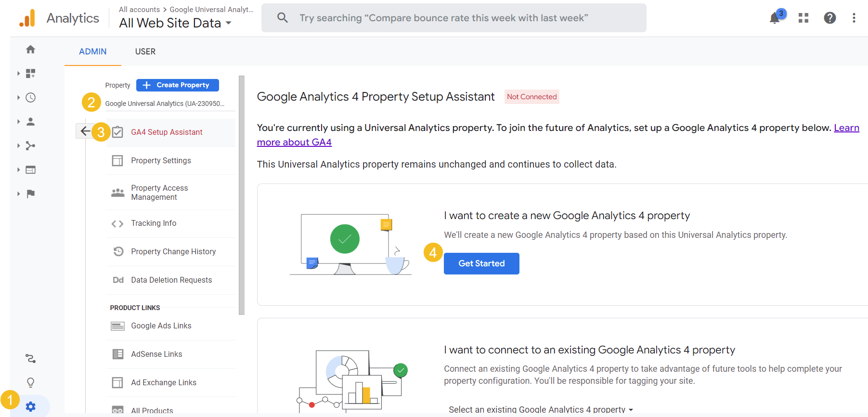
Task: Open the Conversions flag icon
Action: (x=30, y=194)
